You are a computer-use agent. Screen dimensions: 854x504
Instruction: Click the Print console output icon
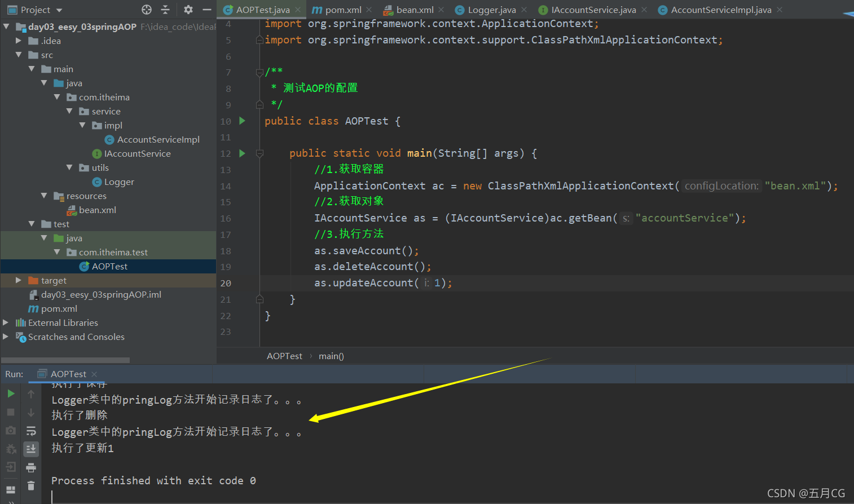pos(31,467)
